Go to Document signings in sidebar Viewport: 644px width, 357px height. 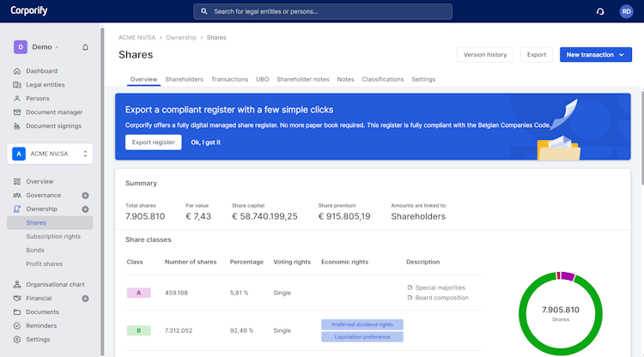tap(53, 126)
